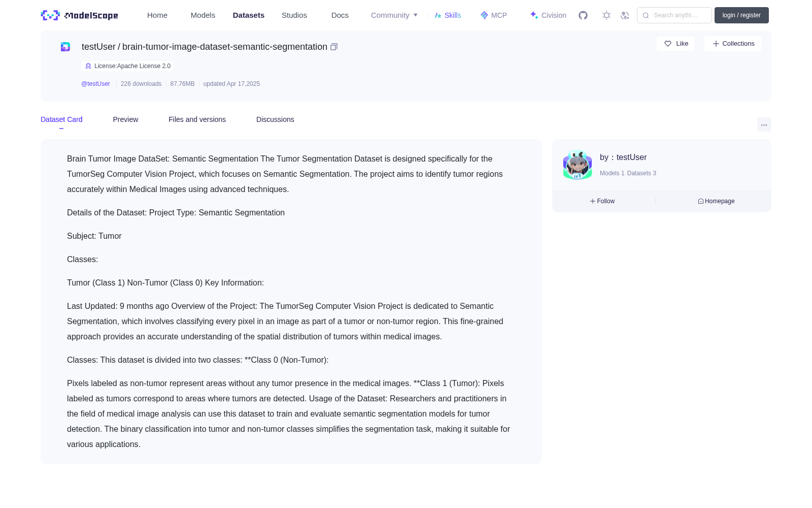The width and height of the screenshot is (812, 508).
Task: Click the "Subject: Tumor" line
Action: (94, 236)
